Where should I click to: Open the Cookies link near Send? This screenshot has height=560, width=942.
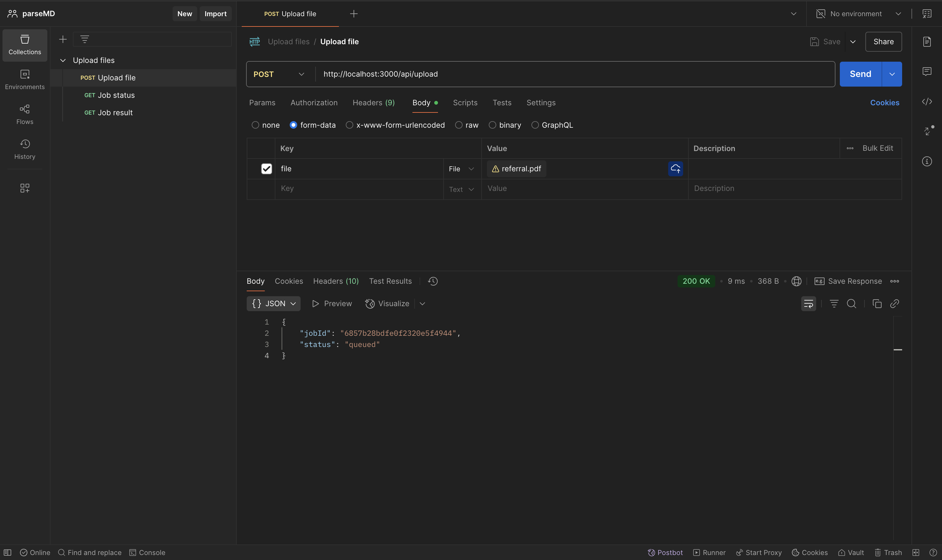point(885,103)
